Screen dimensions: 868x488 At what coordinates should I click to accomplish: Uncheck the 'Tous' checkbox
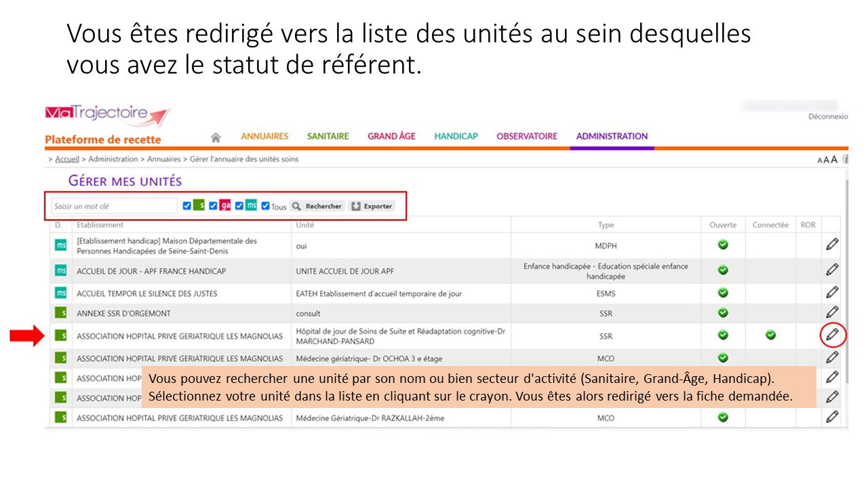click(x=265, y=206)
